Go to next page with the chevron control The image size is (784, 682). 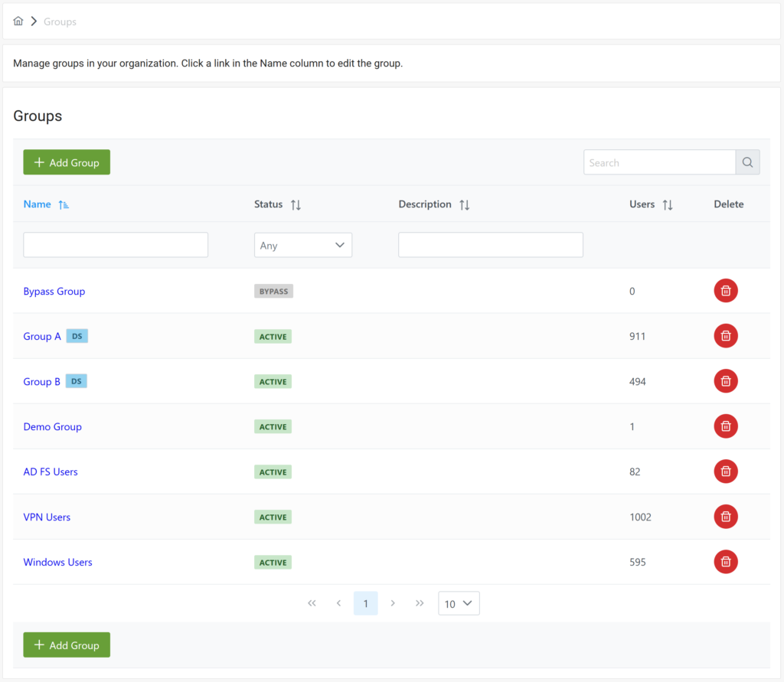pos(393,603)
